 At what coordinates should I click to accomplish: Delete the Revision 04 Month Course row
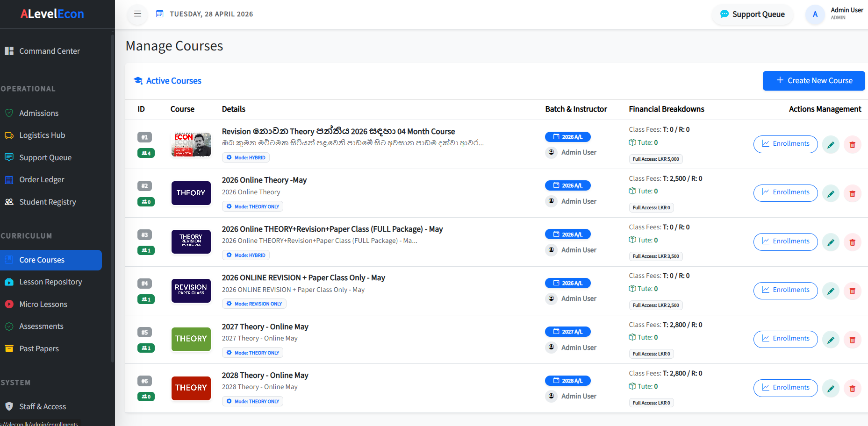pyautogui.click(x=852, y=144)
